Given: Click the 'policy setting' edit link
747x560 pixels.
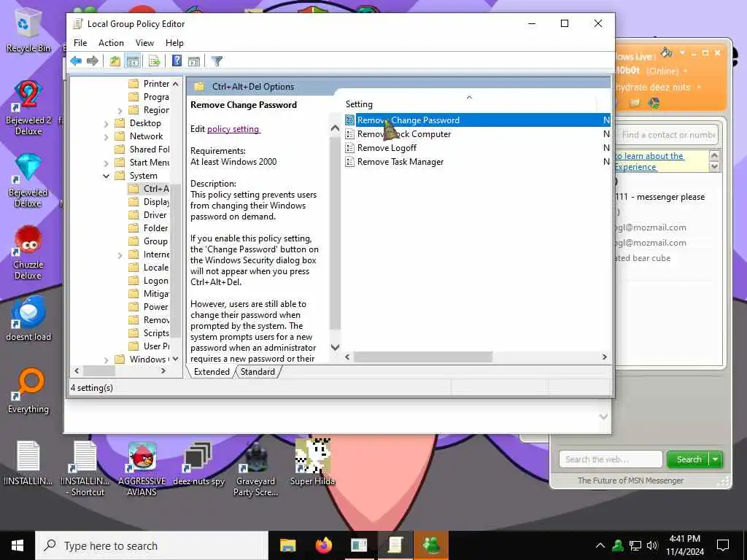Looking at the screenshot, I should [x=233, y=128].
